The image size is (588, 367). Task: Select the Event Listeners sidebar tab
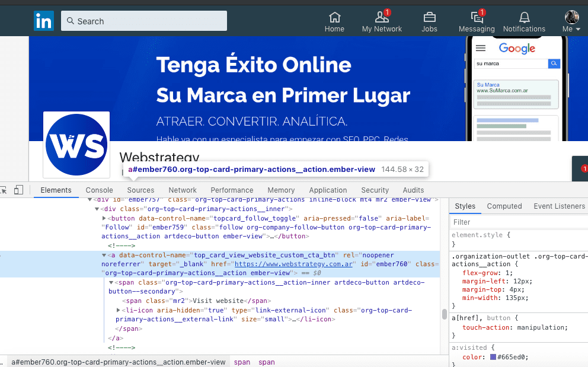click(x=559, y=206)
